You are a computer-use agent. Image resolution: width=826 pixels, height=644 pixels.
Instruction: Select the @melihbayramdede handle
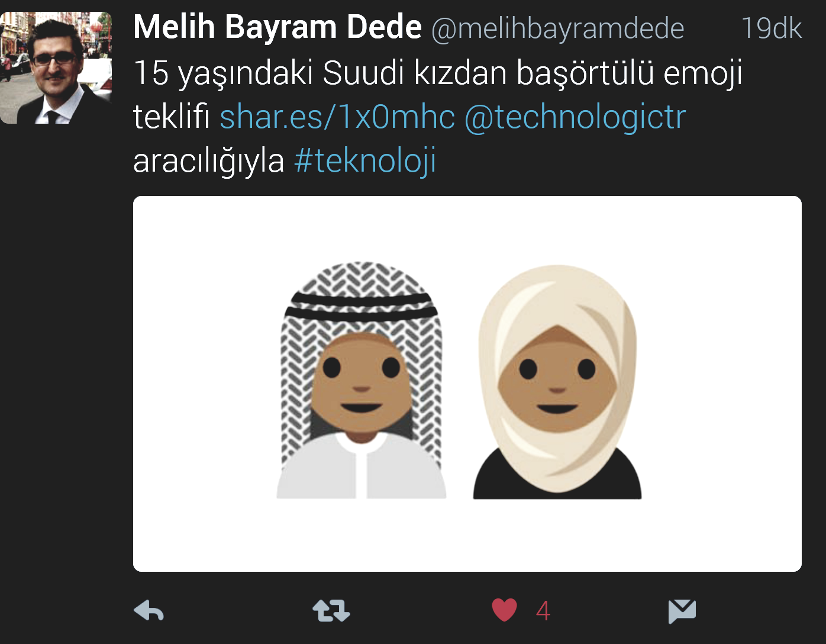tap(557, 28)
